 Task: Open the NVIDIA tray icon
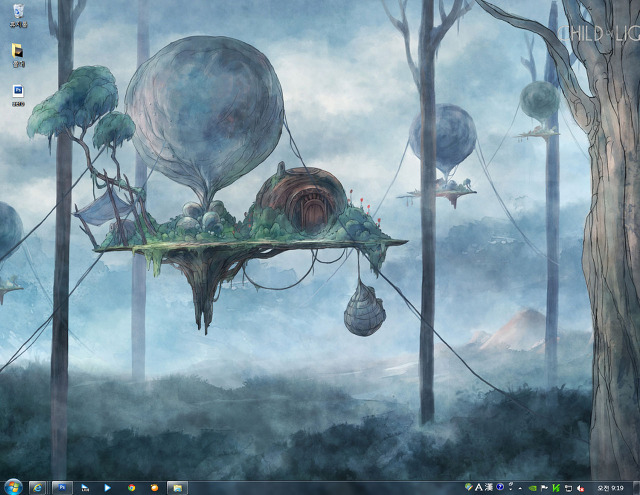(x=533, y=488)
